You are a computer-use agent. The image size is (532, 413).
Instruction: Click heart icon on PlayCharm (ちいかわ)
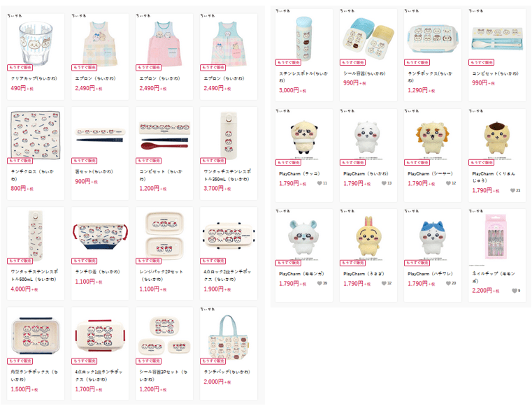tap(384, 184)
